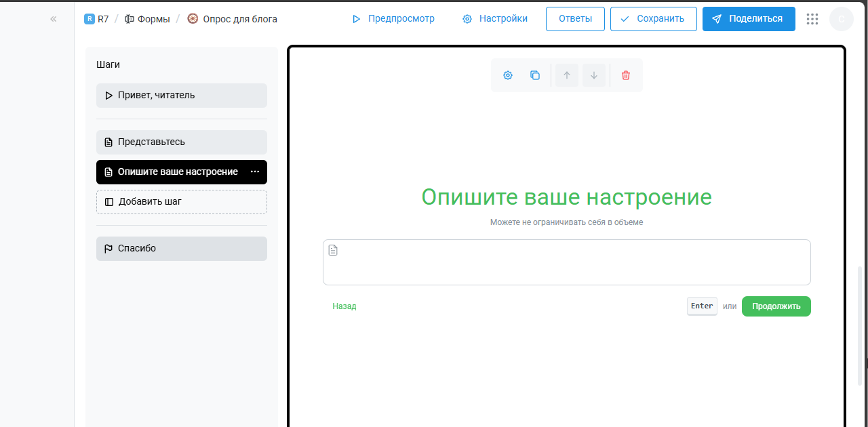868x427 pixels.
Task: Move the step down with the arrow
Action: point(594,75)
